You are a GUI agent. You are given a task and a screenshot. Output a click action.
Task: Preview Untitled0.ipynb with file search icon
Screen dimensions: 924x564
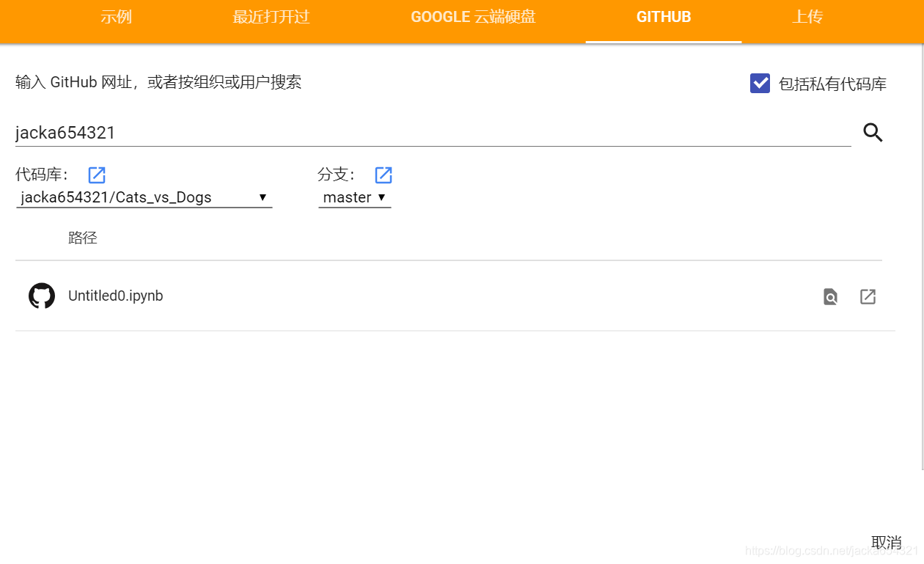tap(830, 297)
